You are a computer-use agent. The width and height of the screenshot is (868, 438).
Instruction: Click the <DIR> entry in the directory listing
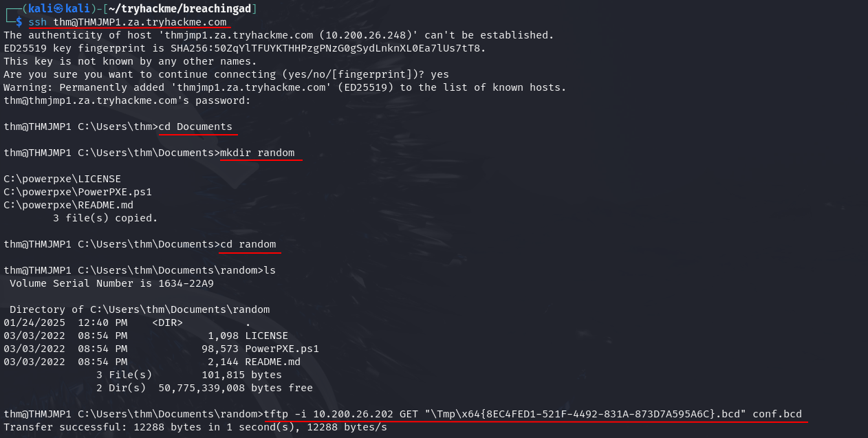coord(167,322)
